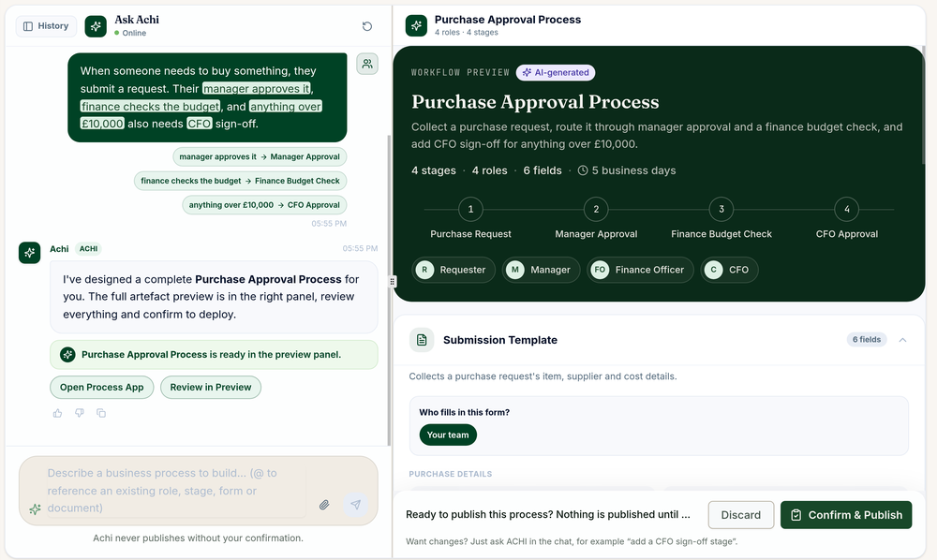This screenshot has height=560, width=937.
Task: Click the Open Process App button
Action: (101, 387)
